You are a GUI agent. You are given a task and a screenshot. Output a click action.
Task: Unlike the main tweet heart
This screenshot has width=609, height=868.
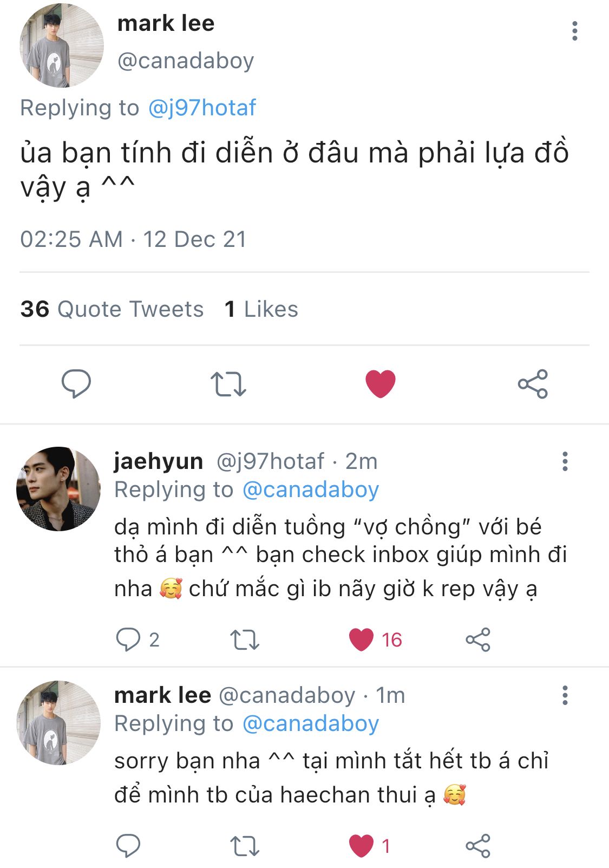tap(381, 384)
